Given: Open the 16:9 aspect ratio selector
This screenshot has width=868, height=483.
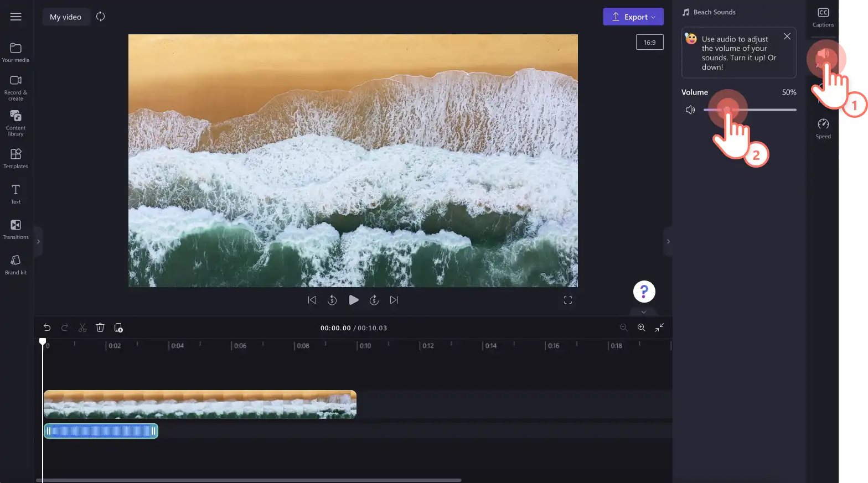Looking at the screenshot, I should 650,42.
